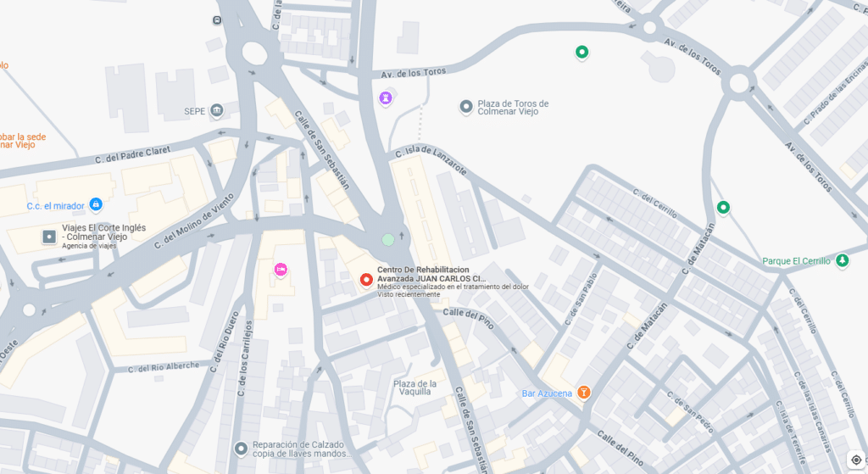Open Plaza de Toros de Colmenar Viejo label

tap(513, 108)
